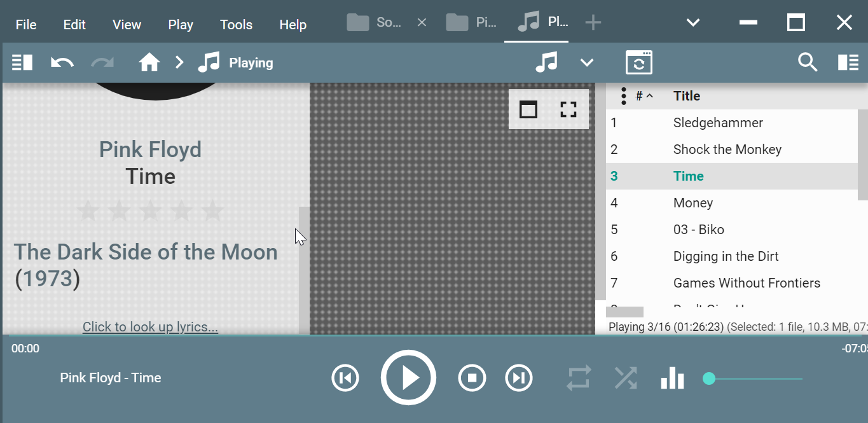This screenshot has width=868, height=423.
Task: Select the track 'Money' in the playlist
Action: [692, 203]
